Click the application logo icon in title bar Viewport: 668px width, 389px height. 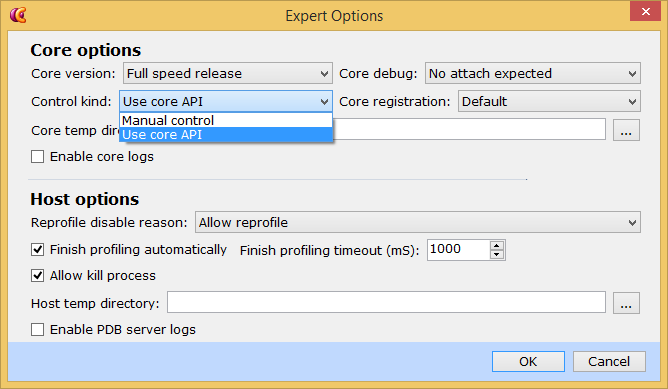18,15
